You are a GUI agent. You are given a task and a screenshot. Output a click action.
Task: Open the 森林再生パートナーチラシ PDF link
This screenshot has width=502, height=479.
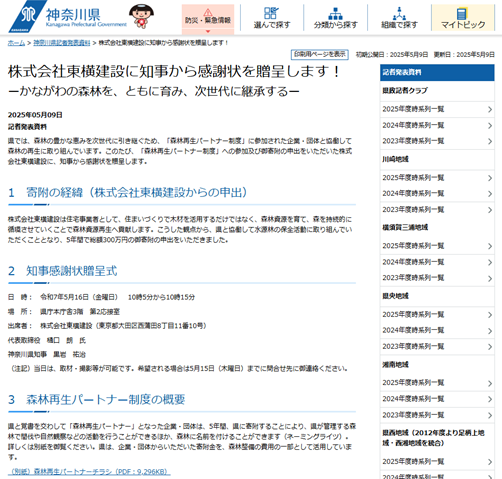tap(89, 472)
